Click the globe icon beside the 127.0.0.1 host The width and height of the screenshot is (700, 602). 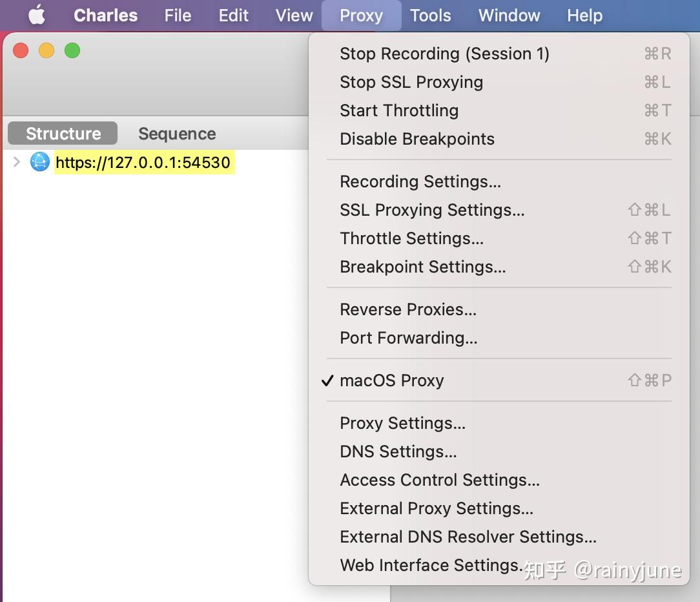tap(40, 162)
